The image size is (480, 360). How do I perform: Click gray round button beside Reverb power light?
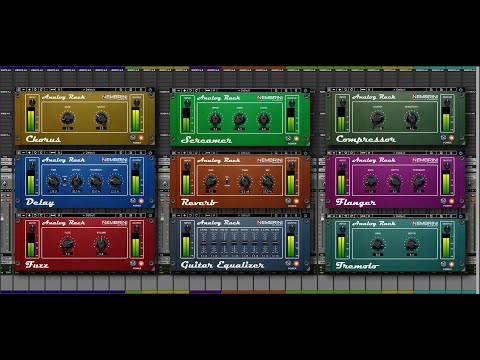[x=288, y=201]
